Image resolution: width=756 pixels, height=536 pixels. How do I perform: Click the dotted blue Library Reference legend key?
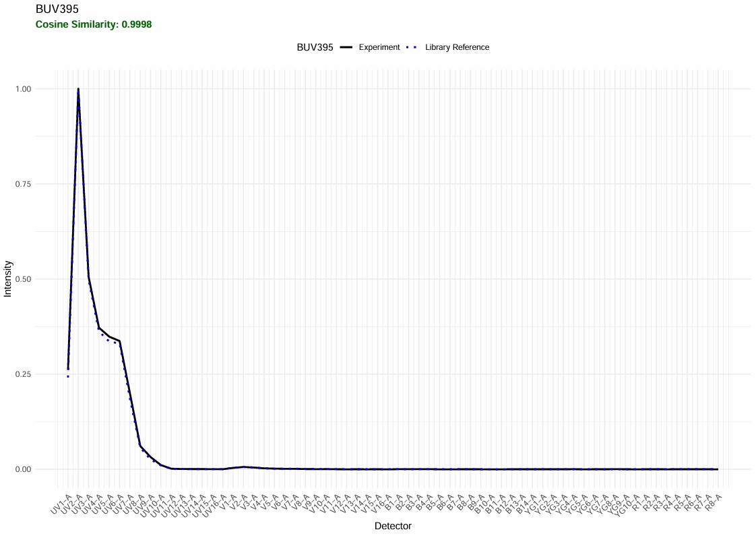click(410, 47)
